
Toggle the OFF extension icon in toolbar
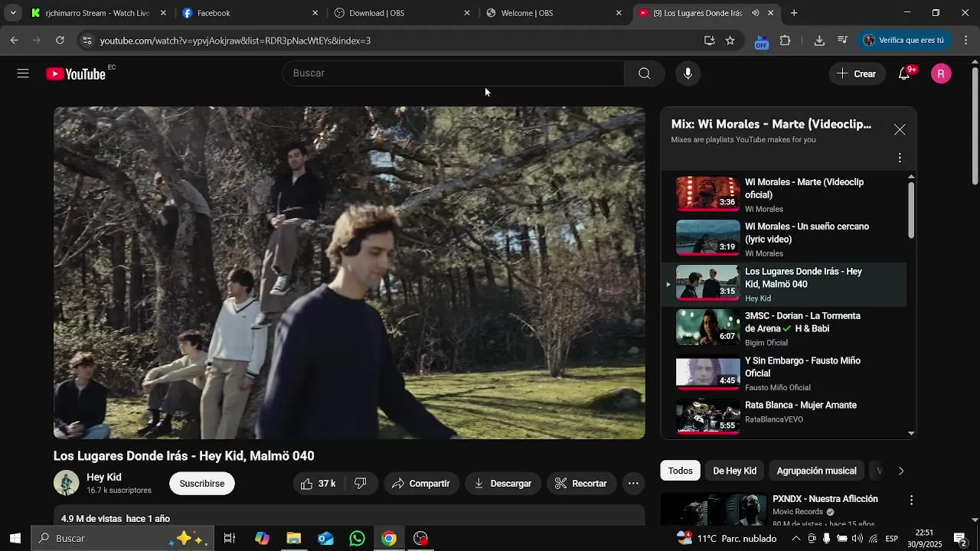pyautogui.click(x=761, y=41)
